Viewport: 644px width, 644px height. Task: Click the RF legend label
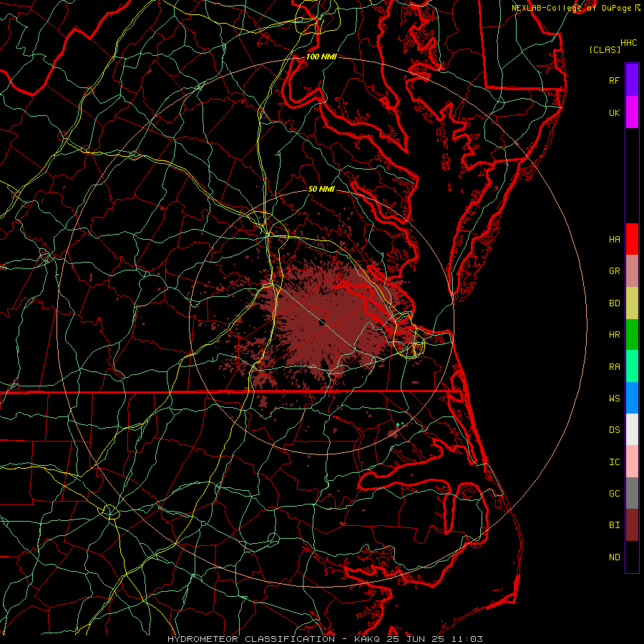614,80
